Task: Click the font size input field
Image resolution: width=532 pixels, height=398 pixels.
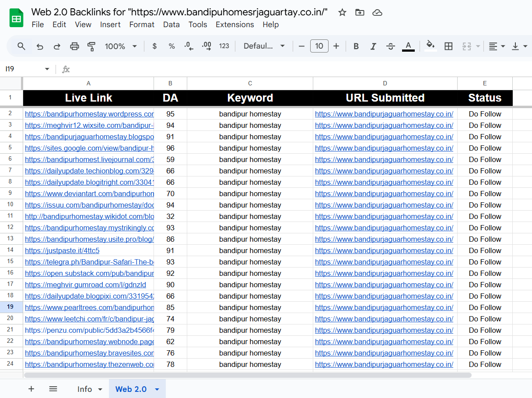Action: pos(319,46)
